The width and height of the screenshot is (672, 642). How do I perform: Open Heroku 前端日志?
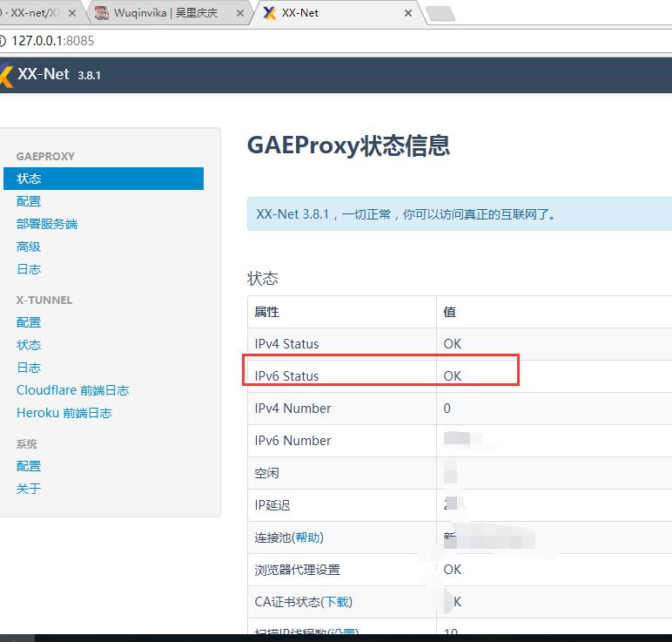pyautogui.click(x=64, y=413)
